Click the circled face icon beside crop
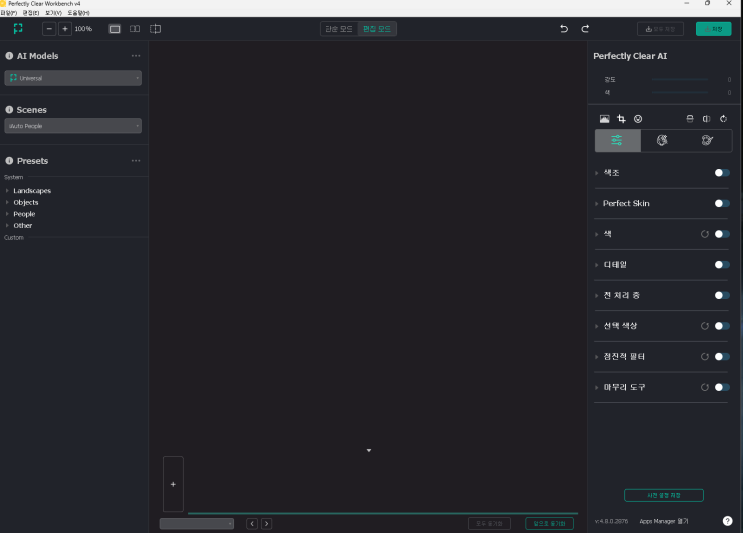 click(638, 119)
